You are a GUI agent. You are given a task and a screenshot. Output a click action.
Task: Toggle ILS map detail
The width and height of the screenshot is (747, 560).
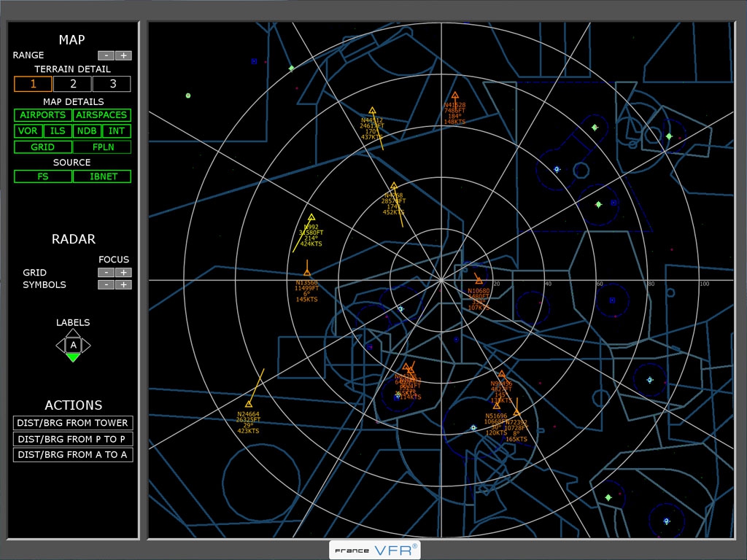tap(58, 131)
